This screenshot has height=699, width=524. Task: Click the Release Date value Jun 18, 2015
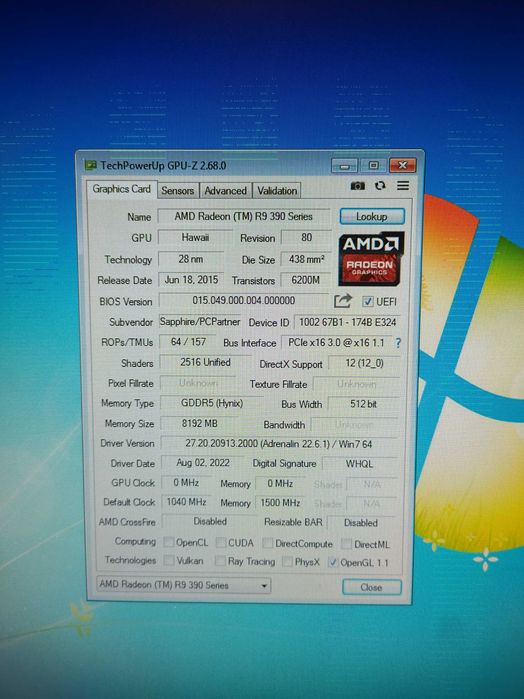tap(191, 280)
